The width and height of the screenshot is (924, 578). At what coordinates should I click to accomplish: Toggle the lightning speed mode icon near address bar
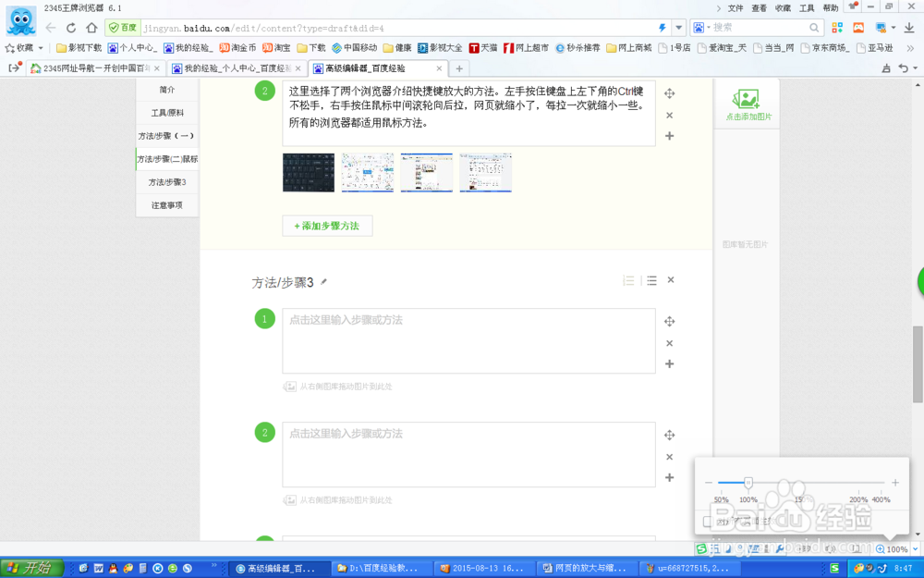click(663, 27)
